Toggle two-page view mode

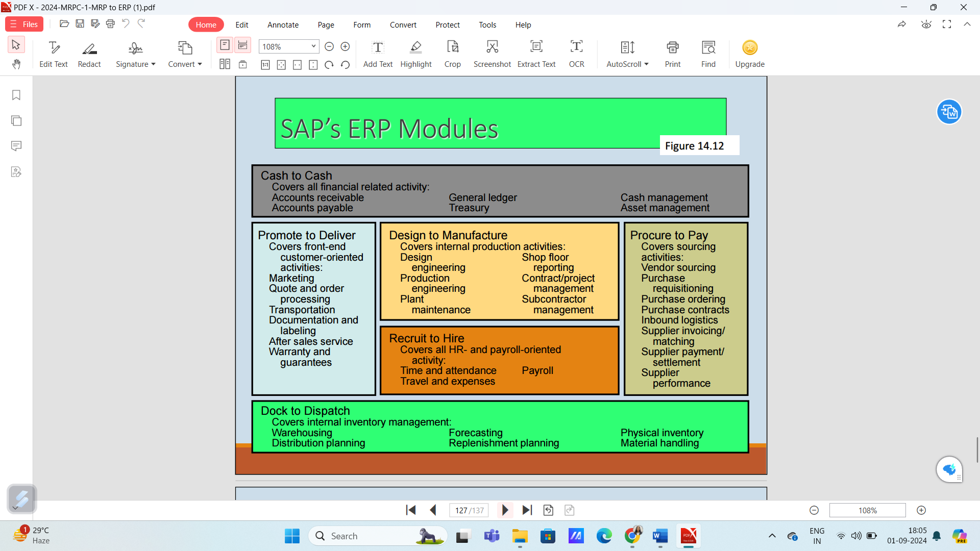tap(225, 64)
